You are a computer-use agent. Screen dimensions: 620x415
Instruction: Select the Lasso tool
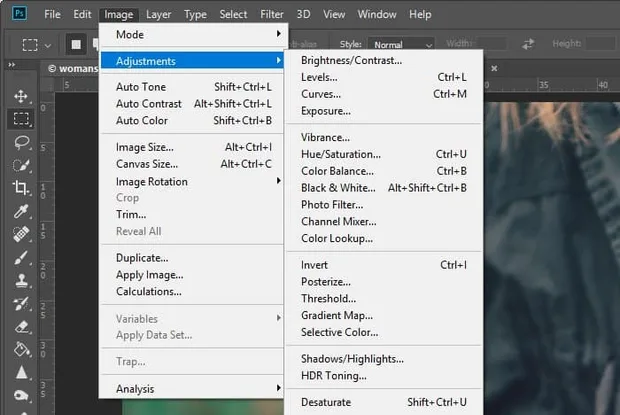22,142
